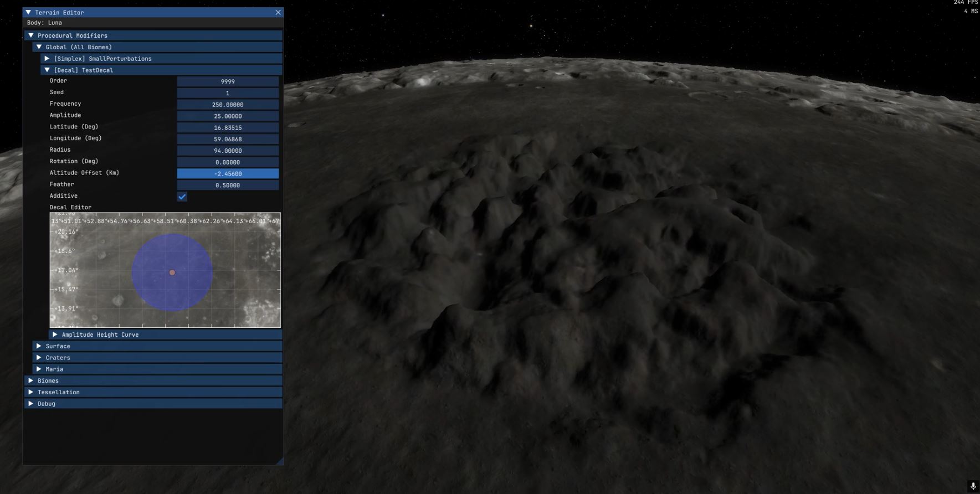
Task: Uncheck the Additive checkbox
Action: point(182,197)
